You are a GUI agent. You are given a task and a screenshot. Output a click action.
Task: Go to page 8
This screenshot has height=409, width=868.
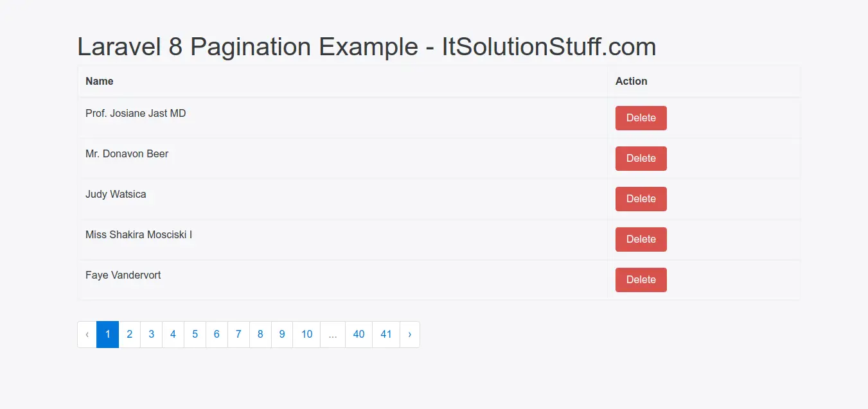point(260,334)
